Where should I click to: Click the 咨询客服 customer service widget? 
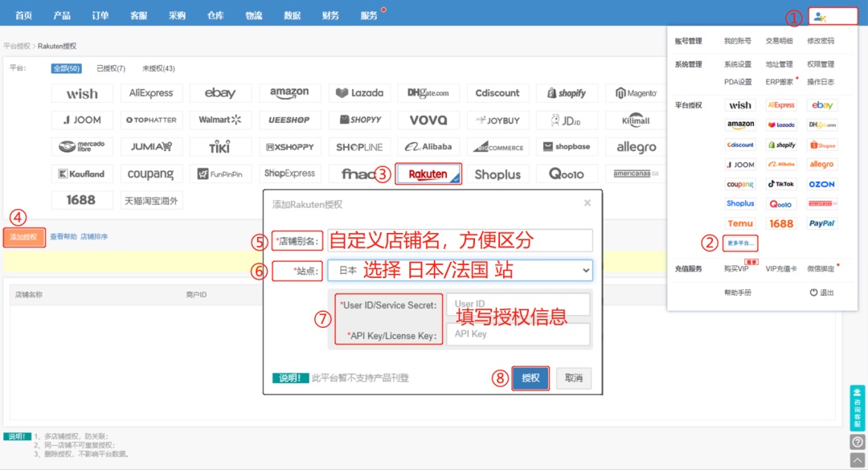857,408
